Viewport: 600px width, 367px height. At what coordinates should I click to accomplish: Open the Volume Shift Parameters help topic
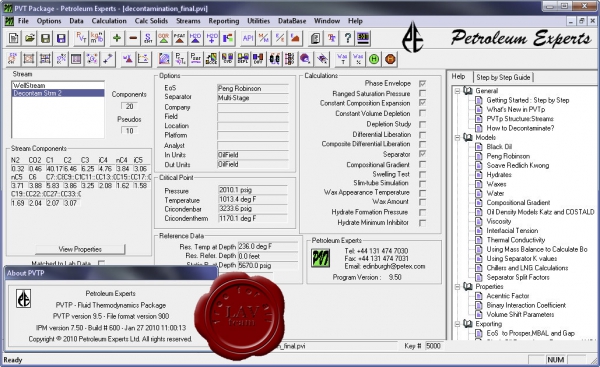(x=520, y=315)
